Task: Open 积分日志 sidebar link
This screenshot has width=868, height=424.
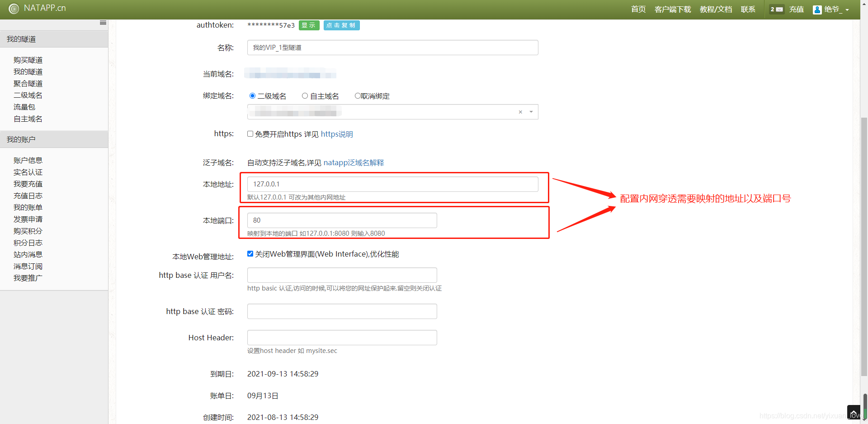Action: tap(28, 243)
